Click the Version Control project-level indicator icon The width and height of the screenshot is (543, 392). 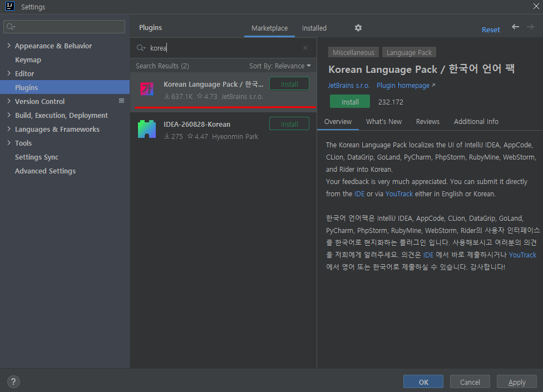(x=121, y=101)
